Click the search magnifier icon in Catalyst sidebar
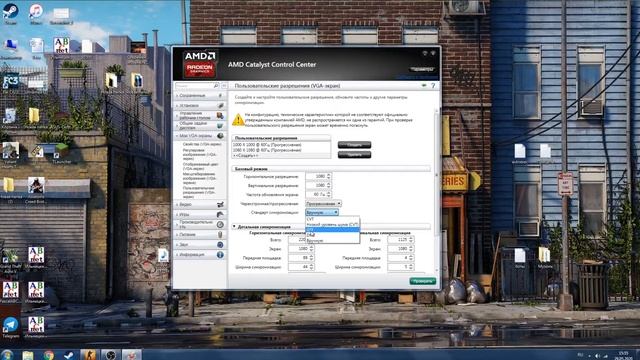This screenshot has width=640, height=360. click(216, 86)
